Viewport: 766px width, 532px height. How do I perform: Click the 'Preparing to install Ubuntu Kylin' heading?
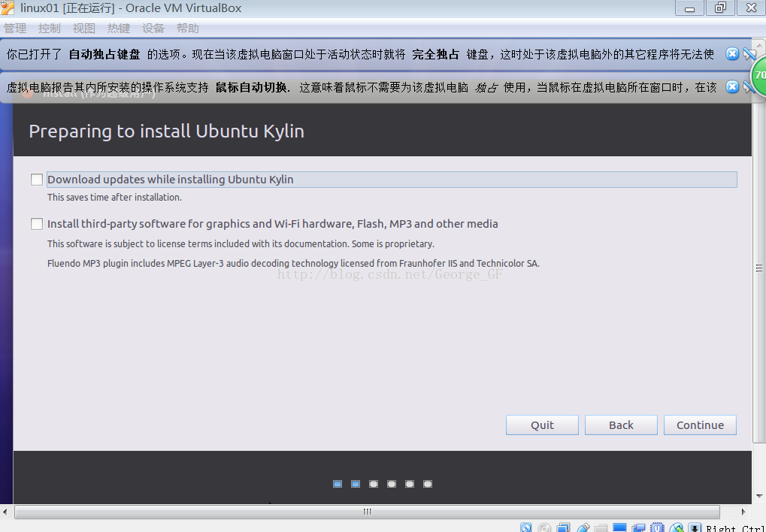pos(167,131)
